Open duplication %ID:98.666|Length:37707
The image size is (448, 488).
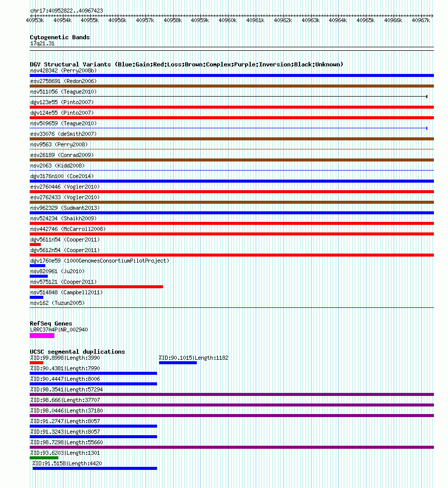(65, 400)
